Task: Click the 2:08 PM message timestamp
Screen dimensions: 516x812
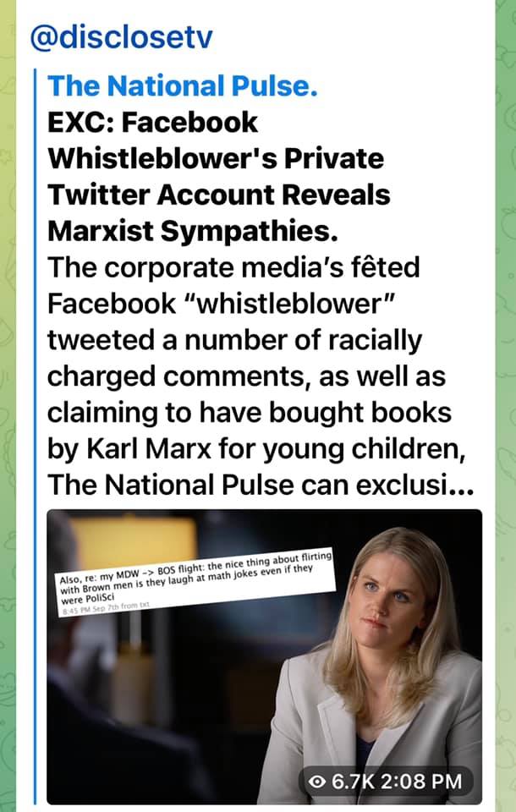Action: [420, 781]
